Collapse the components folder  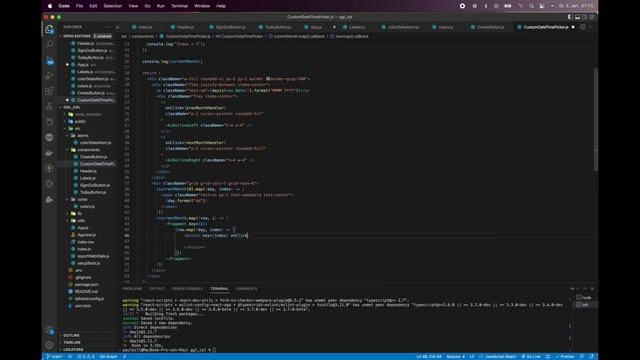[87, 150]
